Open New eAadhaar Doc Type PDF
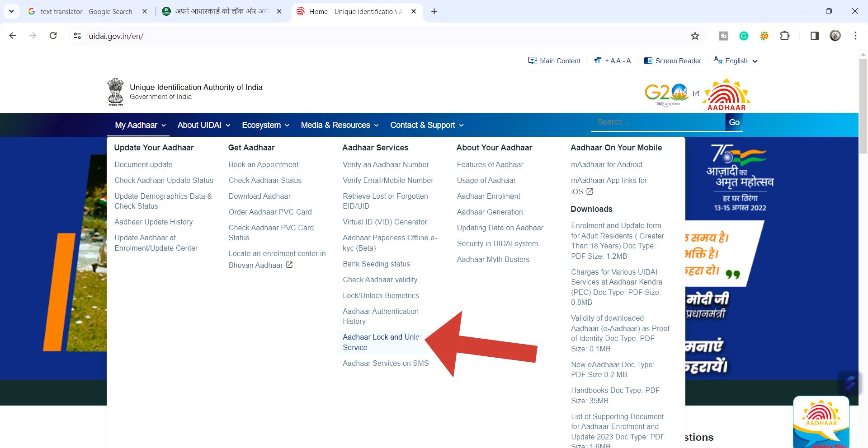Screen dimensions: 868x448 click(x=612, y=369)
